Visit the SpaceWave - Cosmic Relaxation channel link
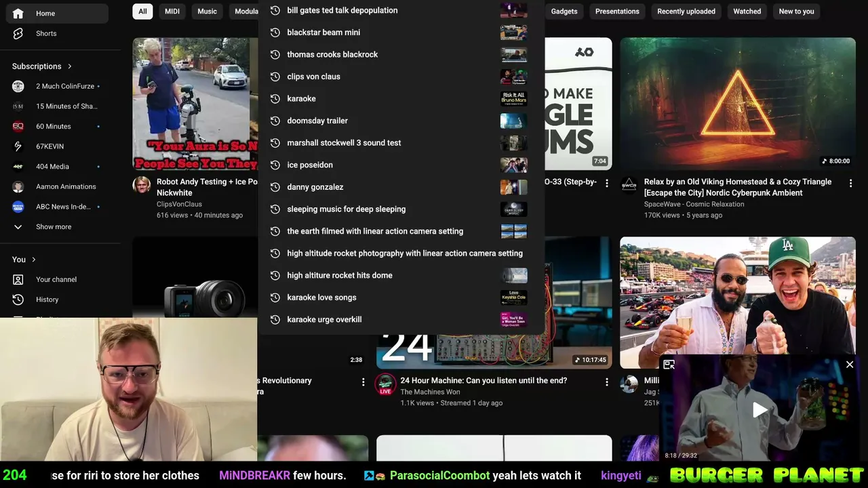 tap(694, 204)
